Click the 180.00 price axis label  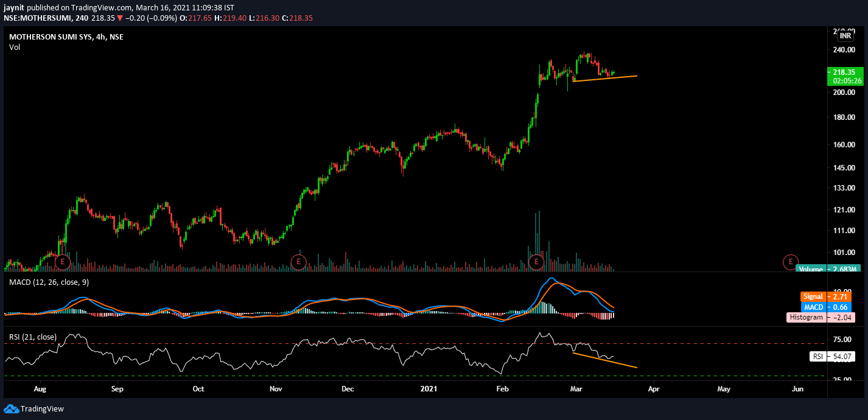click(x=844, y=117)
